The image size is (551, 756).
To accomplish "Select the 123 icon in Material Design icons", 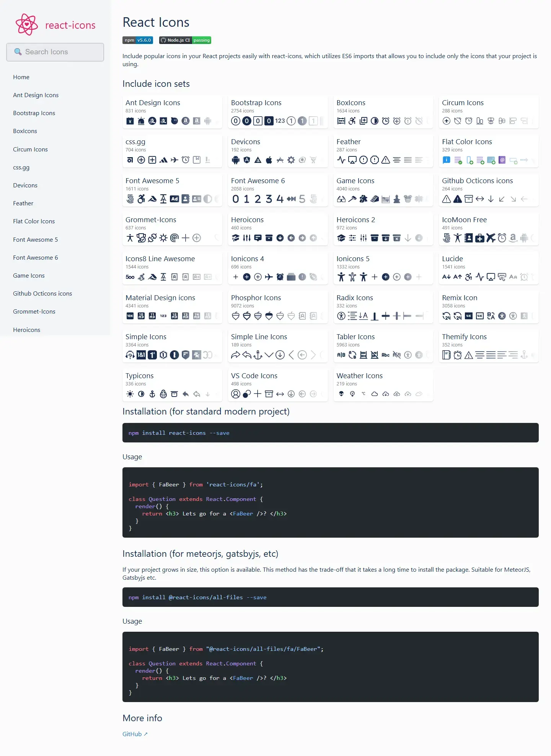I will coord(163,316).
